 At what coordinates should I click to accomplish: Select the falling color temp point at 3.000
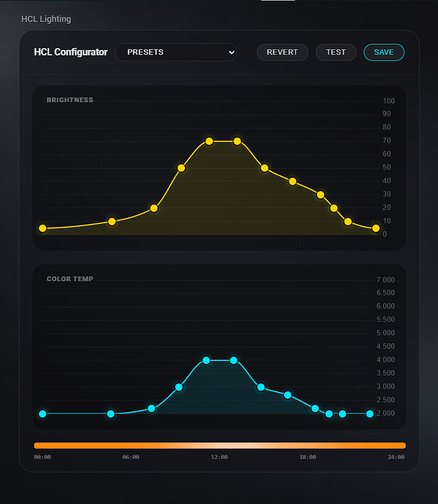(x=261, y=387)
